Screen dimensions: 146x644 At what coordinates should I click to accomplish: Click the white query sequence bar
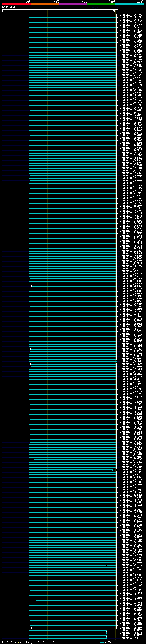pyautogui.click(x=60, y=10)
